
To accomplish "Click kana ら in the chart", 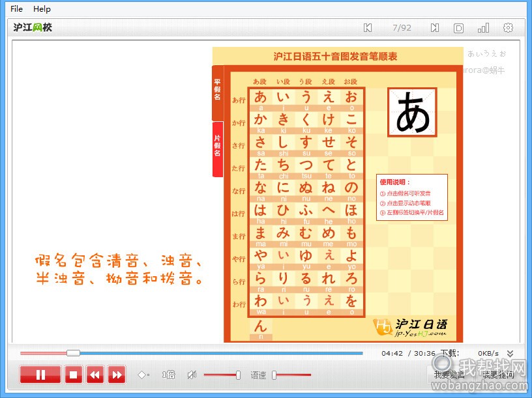I will coord(261,278).
